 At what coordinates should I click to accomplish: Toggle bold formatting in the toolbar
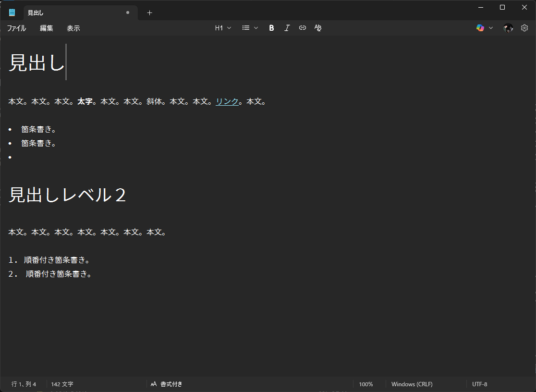coord(271,28)
